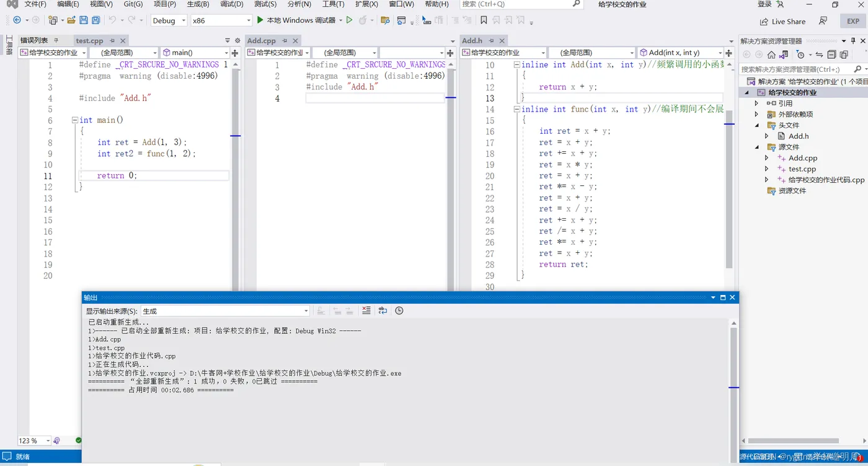Open the 编辑(E) menu
Viewport: 868px width, 466px height.
tap(68, 4)
